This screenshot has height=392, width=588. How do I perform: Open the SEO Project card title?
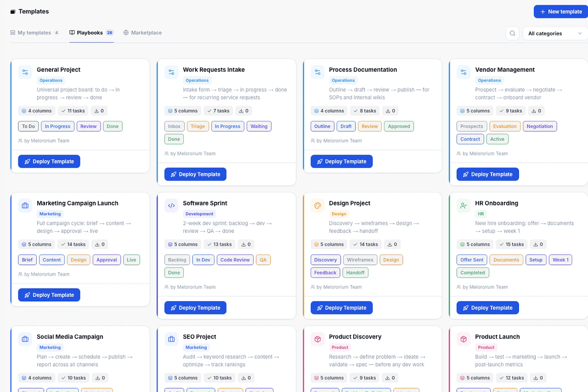click(199, 337)
